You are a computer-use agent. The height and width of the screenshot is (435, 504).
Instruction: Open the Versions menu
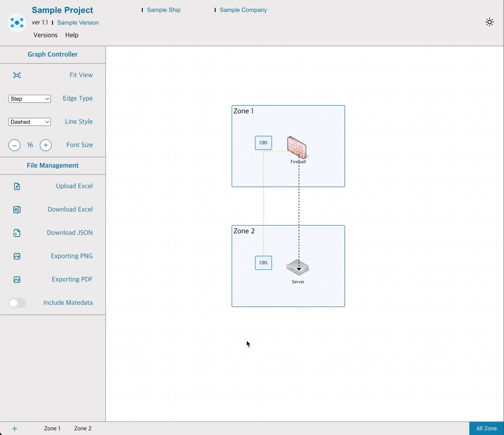45,35
